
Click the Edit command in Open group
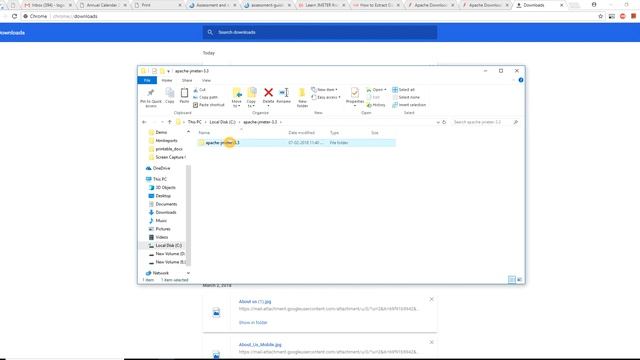(373, 97)
